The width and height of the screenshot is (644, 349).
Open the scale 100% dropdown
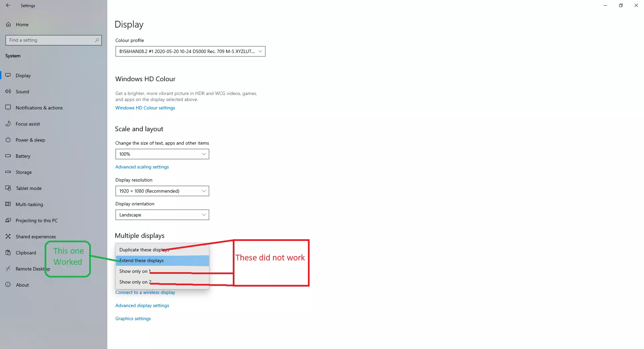[x=162, y=154]
